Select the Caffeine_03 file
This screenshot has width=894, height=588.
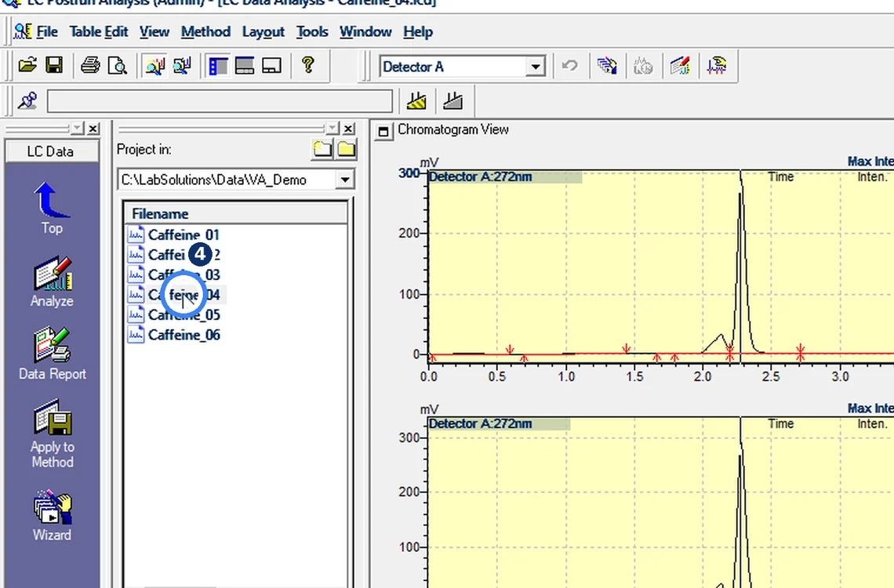pyautogui.click(x=173, y=274)
